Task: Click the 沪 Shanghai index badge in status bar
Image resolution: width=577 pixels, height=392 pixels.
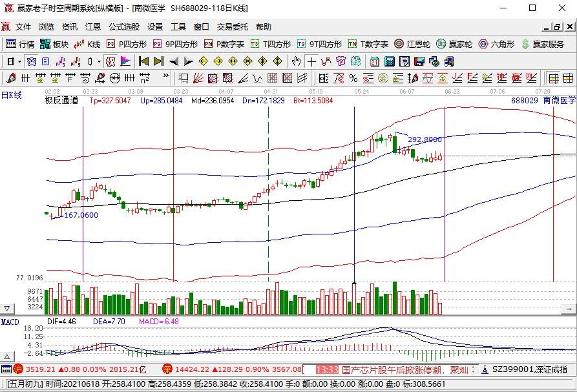Action: 18,369
